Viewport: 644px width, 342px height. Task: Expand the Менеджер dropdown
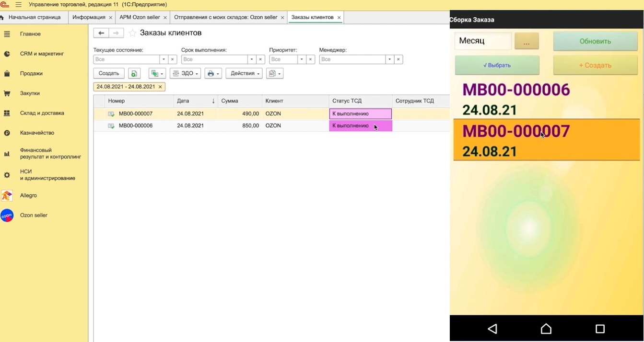390,59
